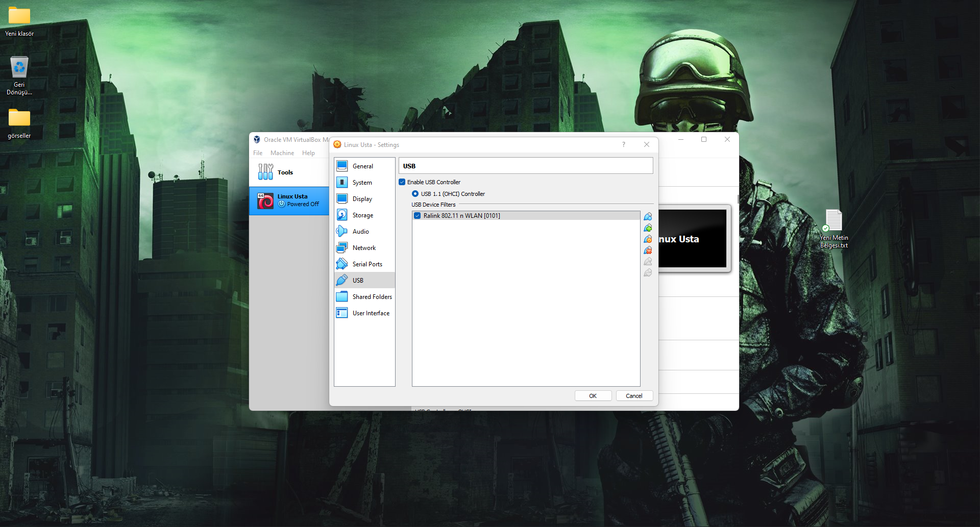Screen dimensions: 980x527
Task: Confirm settings with the OK button
Action: 593,396
